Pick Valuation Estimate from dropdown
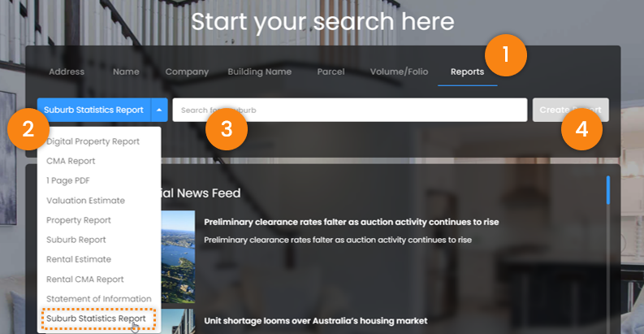The height and width of the screenshot is (334, 644). (85, 201)
